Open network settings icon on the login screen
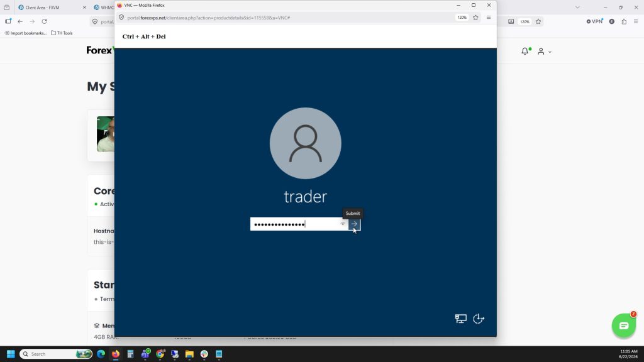Viewport: 644px width, 362px height. point(461,319)
